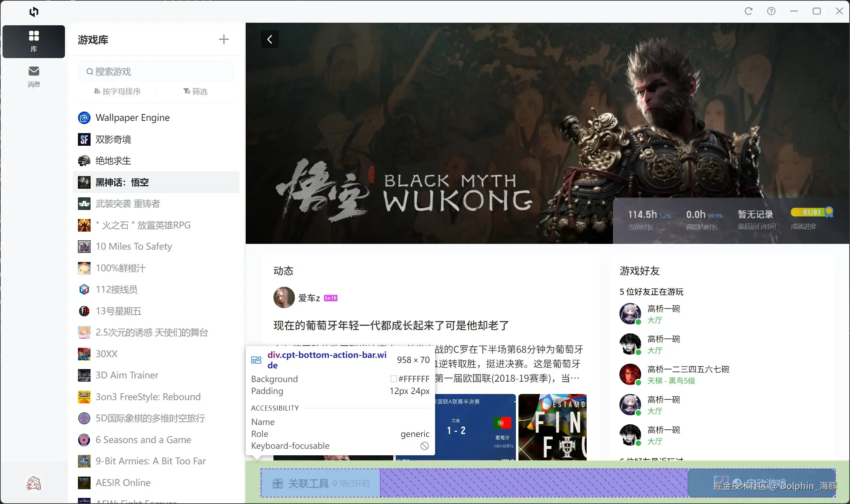This screenshot has width=850, height=504.
Task: Open friend 高桥一二三四五六七碗's profile
Action: click(x=688, y=369)
